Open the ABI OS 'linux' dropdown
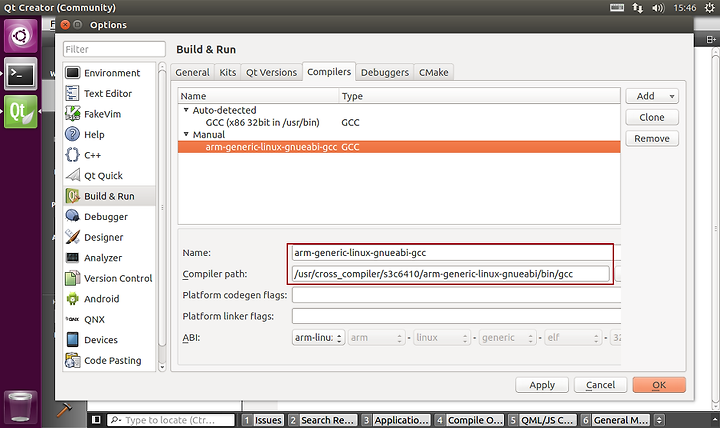 click(x=442, y=338)
